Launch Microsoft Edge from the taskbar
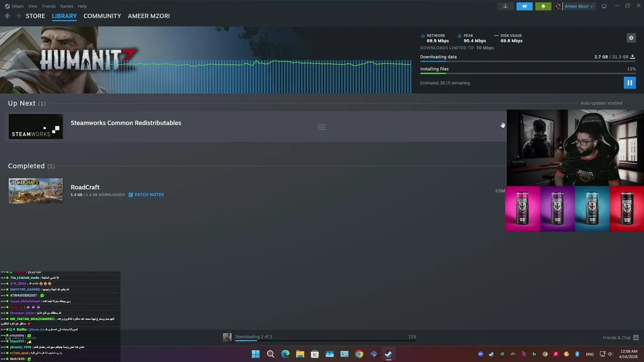Viewport: 644px width, 362px height. coord(285,354)
